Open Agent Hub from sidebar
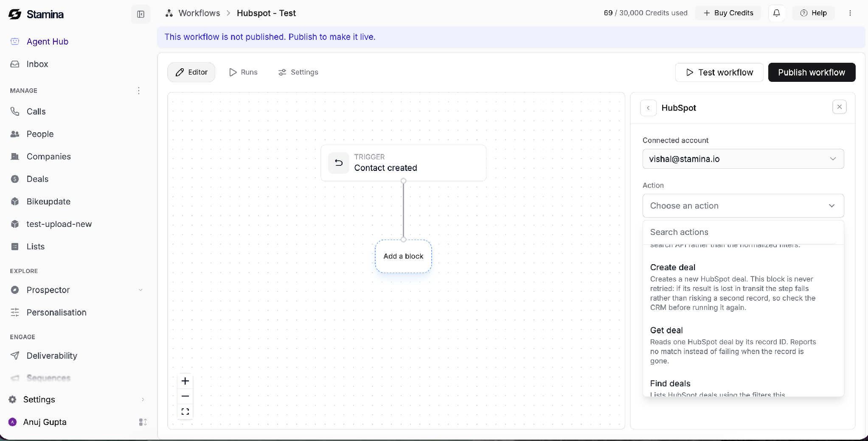This screenshot has height=441, width=868. [x=48, y=42]
